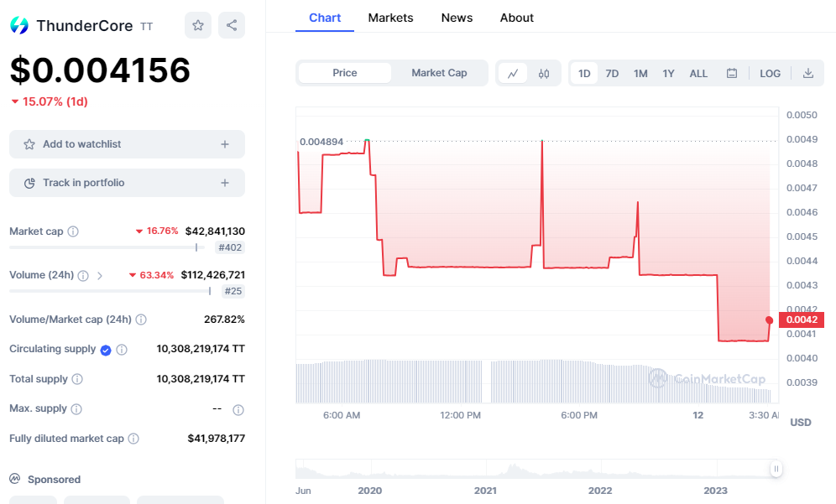The height and width of the screenshot is (504, 836).
Task: Click the USD currency label
Action: pos(800,423)
